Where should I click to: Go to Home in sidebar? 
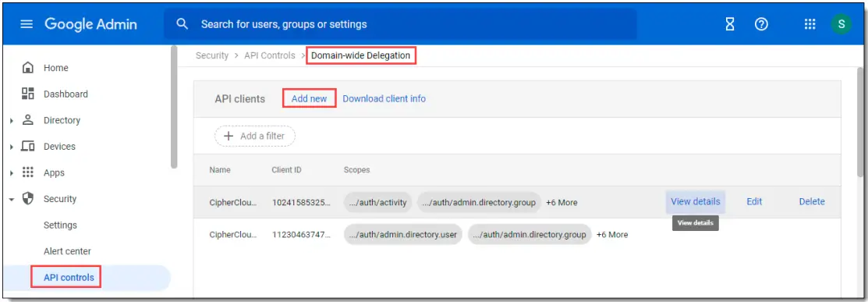click(x=56, y=68)
